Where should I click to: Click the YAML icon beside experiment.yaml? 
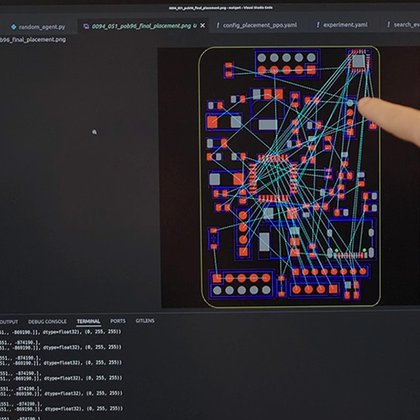click(x=318, y=25)
